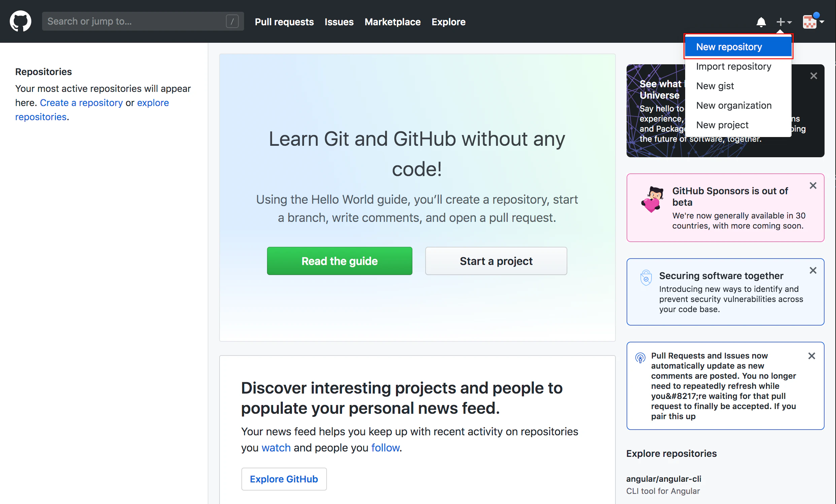Focus the Search or jump to field
836x504 pixels.
(x=143, y=21)
